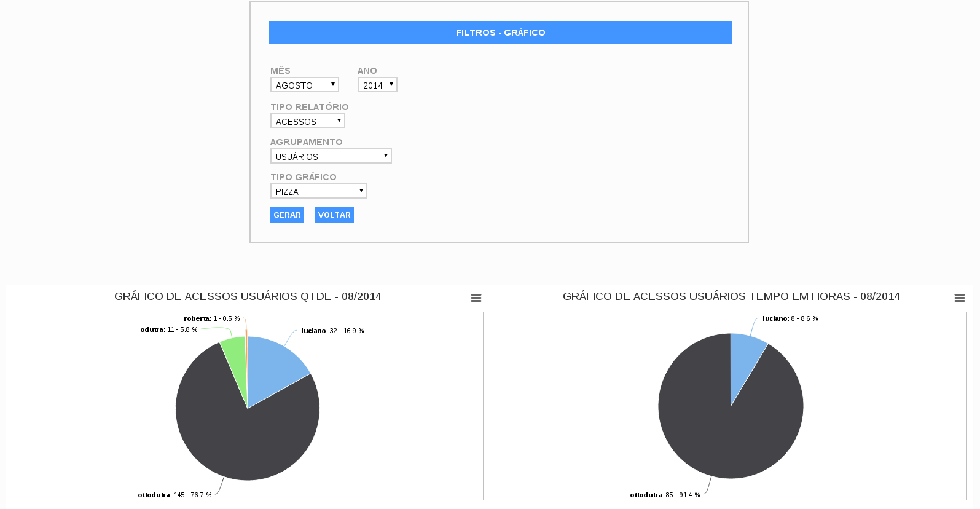This screenshot has height=509, width=980.
Task: Click the 'luciano: 32 - 16.9 %' data label
Action: tap(332, 331)
